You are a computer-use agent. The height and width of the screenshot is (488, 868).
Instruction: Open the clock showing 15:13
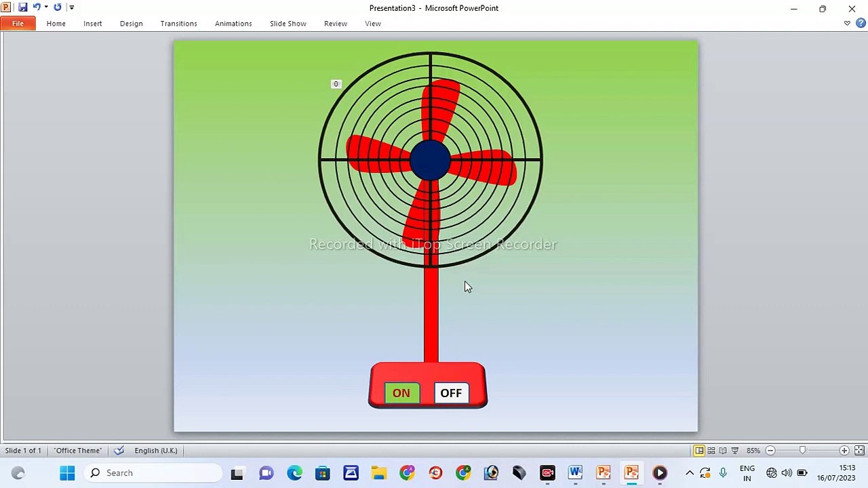[x=837, y=473]
